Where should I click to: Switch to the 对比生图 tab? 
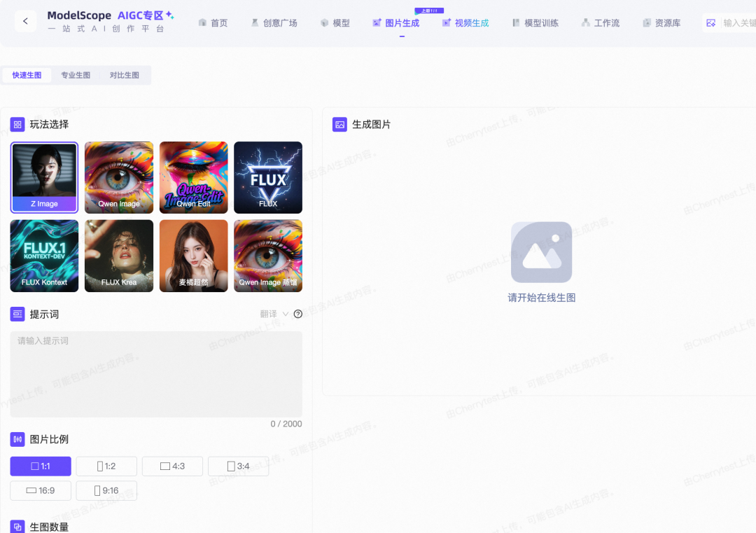coord(125,75)
